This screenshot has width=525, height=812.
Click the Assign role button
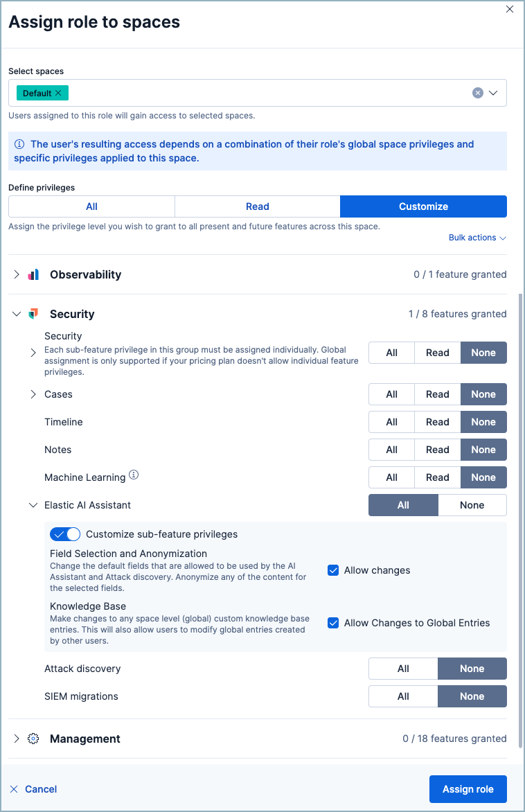click(x=468, y=788)
